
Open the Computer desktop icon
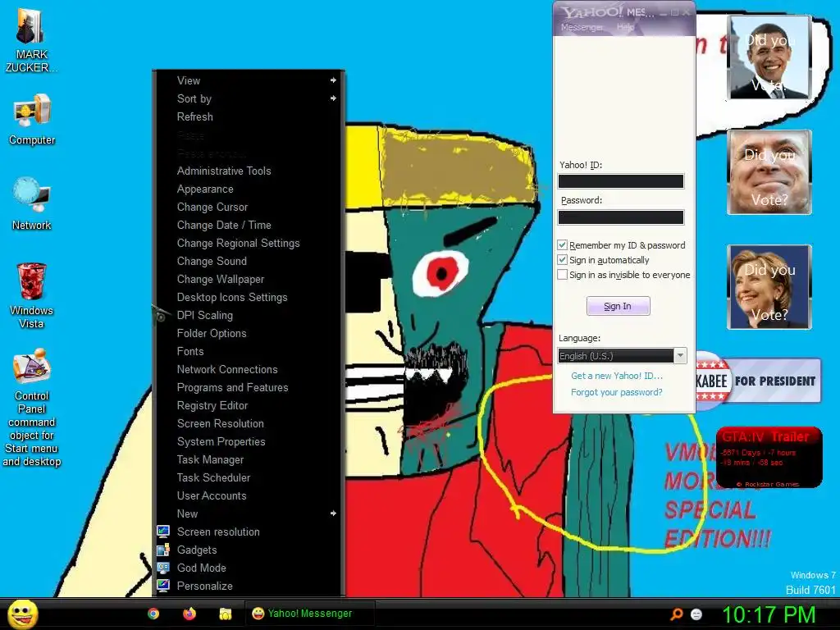pos(32,119)
